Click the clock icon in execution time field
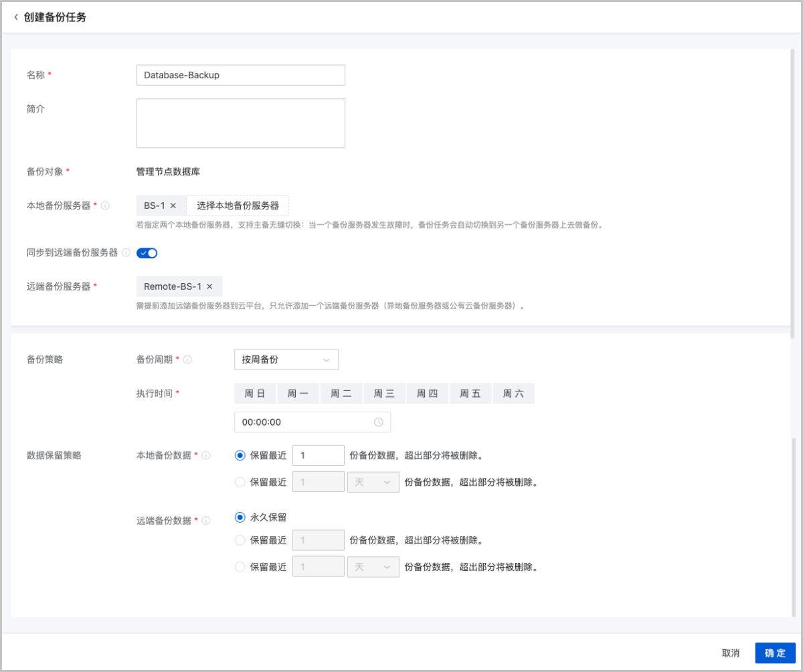The width and height of the screenshot is (803, 672). (x=378, y=422)
